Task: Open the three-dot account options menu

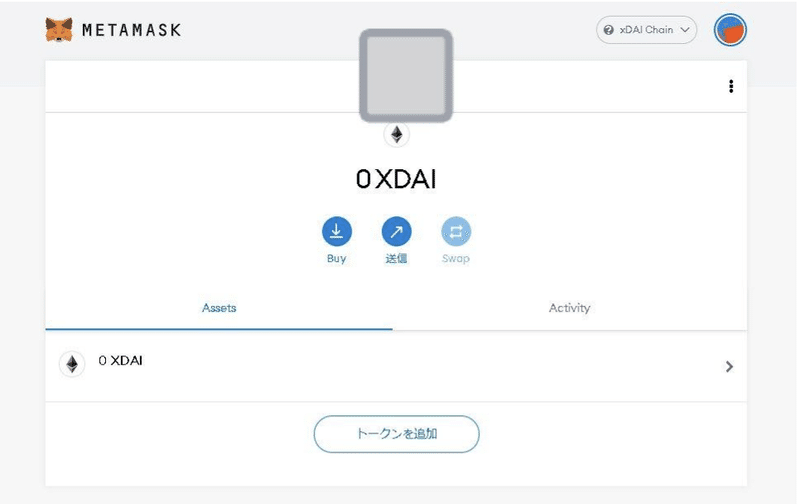Action: point(731,87)
